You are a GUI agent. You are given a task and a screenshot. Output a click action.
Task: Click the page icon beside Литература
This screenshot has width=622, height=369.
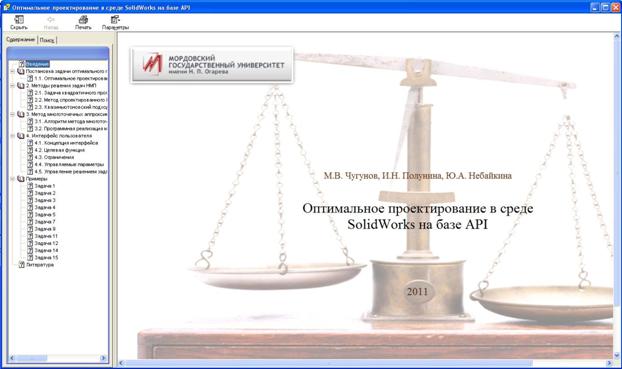pos(22,265)
